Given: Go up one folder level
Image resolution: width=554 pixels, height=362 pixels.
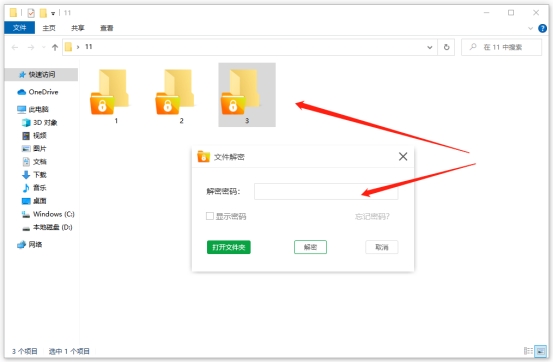Looking at the screenshot, I should [x=55, y=47].
